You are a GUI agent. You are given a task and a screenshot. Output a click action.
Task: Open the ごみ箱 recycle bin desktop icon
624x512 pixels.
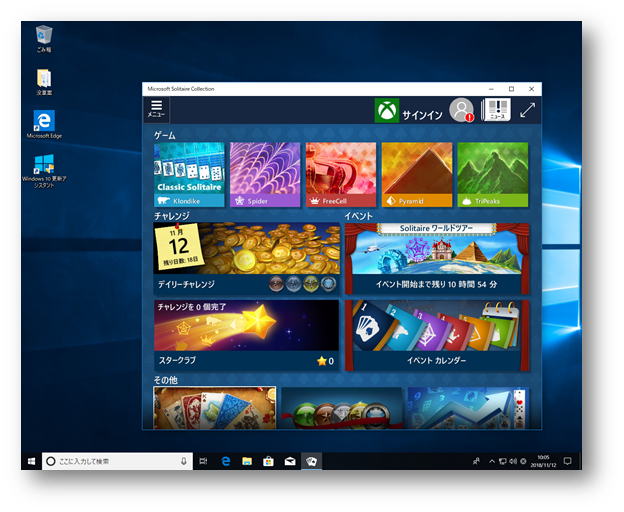[x=44, y=39]
